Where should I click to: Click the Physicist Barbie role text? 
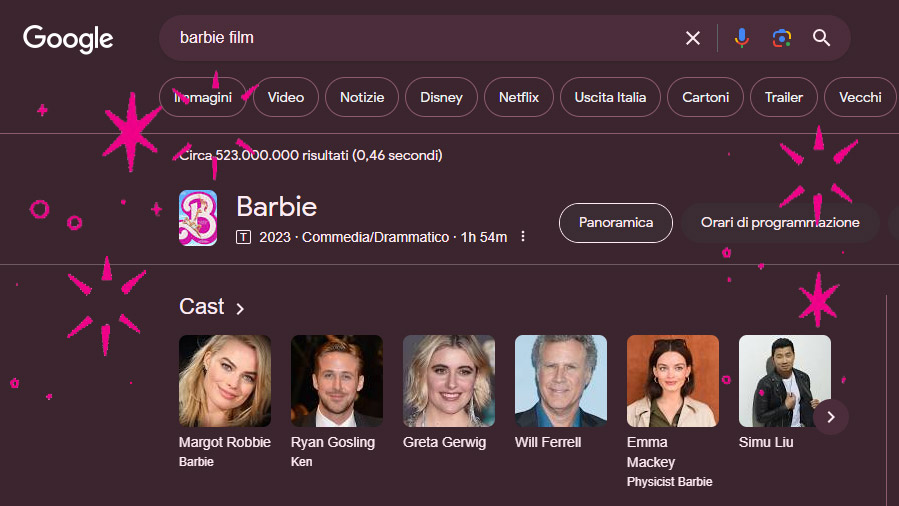coord(670,482)
